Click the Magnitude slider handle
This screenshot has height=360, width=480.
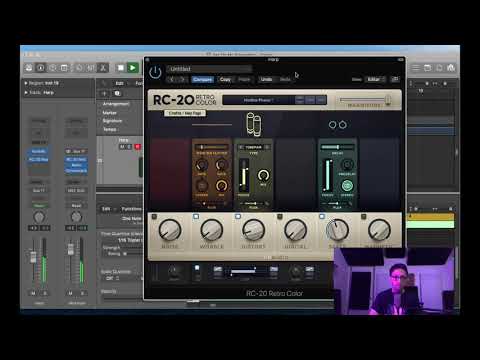388,100
